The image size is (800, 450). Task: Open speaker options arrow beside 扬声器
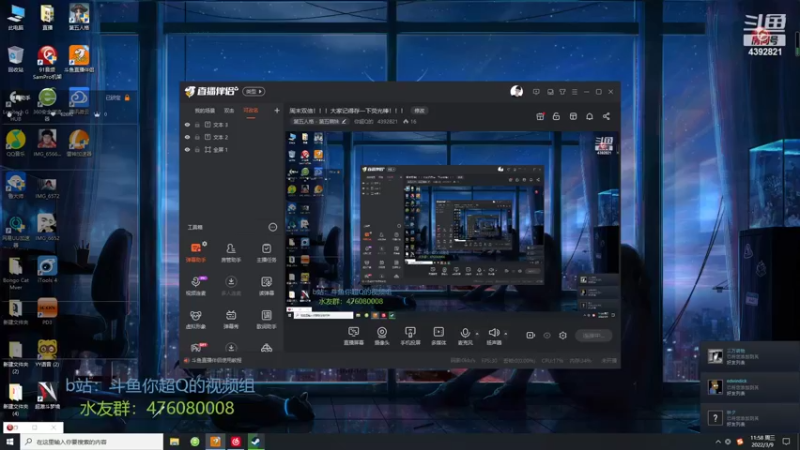pyautogui.click(x=506, y=334)
